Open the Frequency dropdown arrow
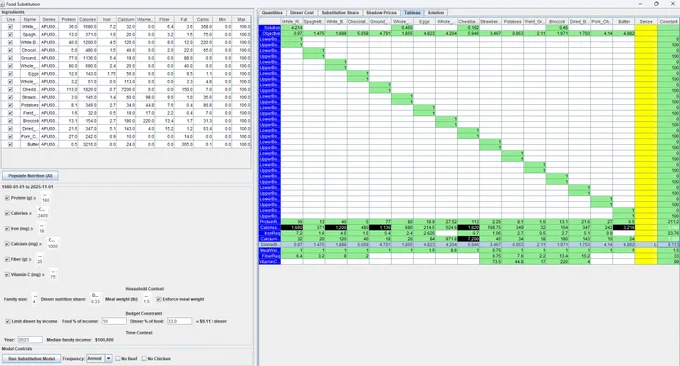 108,359
